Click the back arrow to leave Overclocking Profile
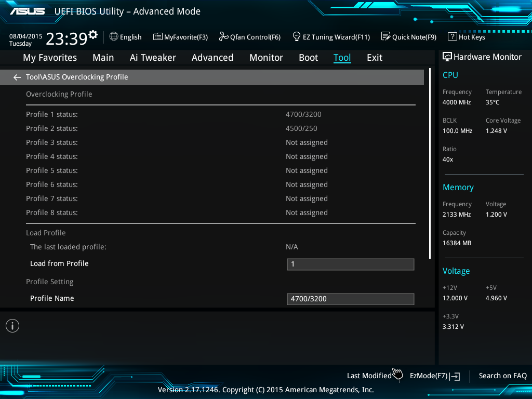532x399 pixels. tap(17, 77)
